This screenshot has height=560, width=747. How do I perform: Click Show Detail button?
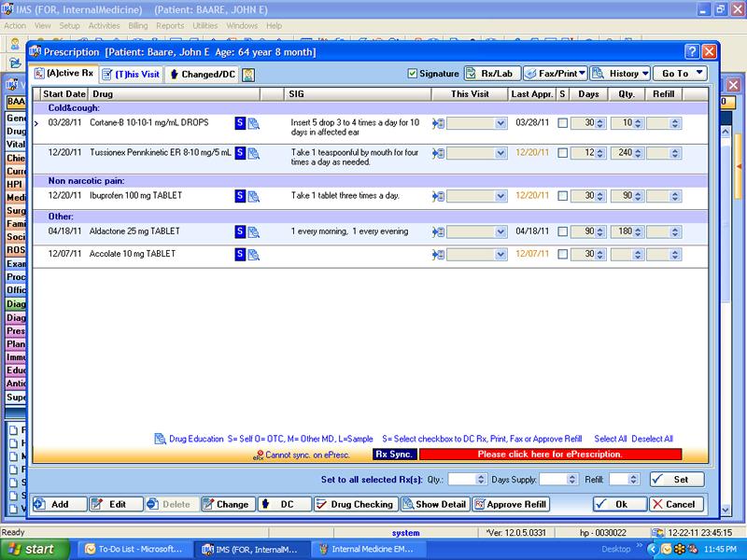435,504
